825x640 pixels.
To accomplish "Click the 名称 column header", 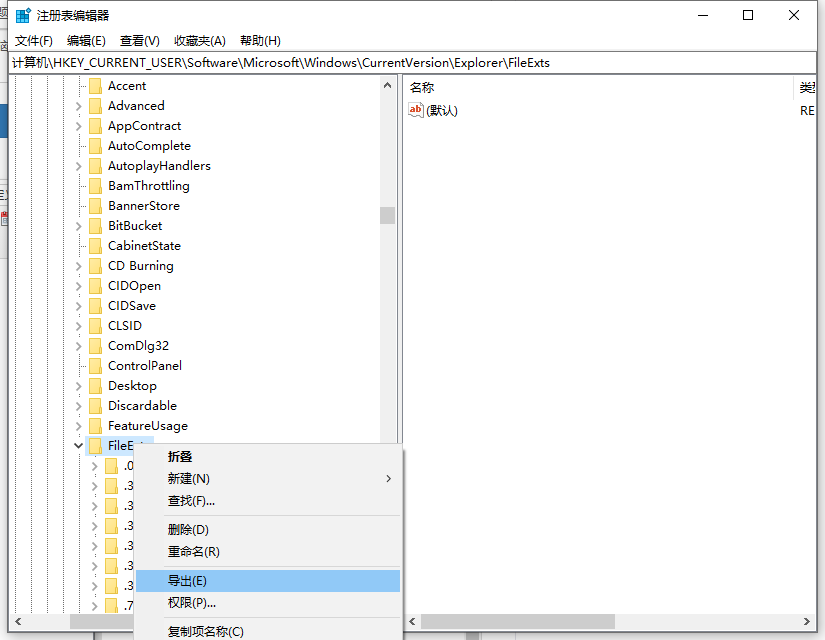I will (422, 88).
